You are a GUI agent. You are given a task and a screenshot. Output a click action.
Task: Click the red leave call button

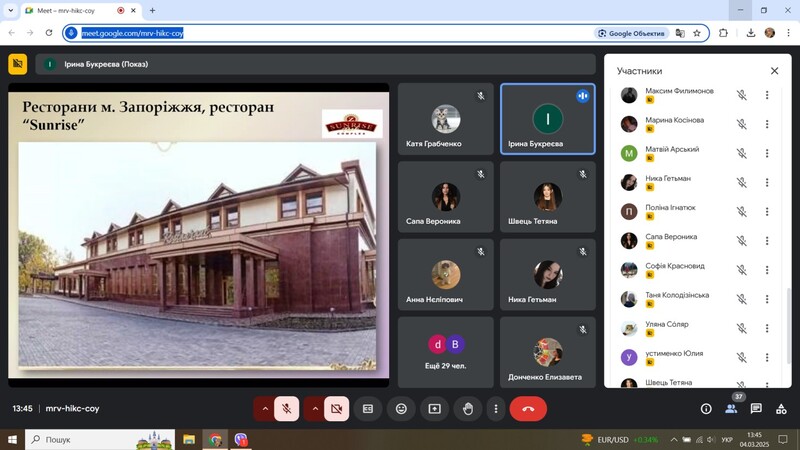pos(528,409)
